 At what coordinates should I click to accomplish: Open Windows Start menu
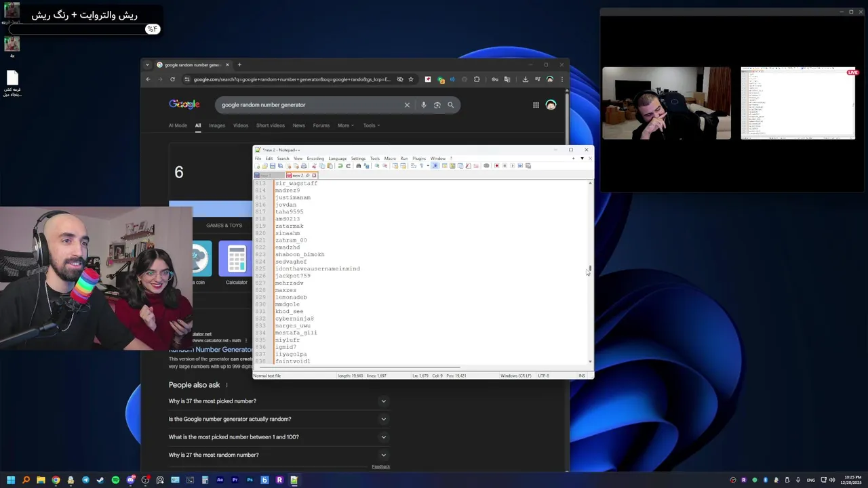[x=11, y=480]
